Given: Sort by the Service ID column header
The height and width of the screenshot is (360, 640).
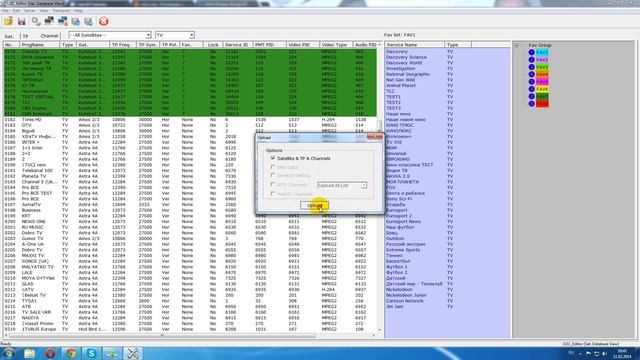Looking at the screenshot, I should pos(238,45).
